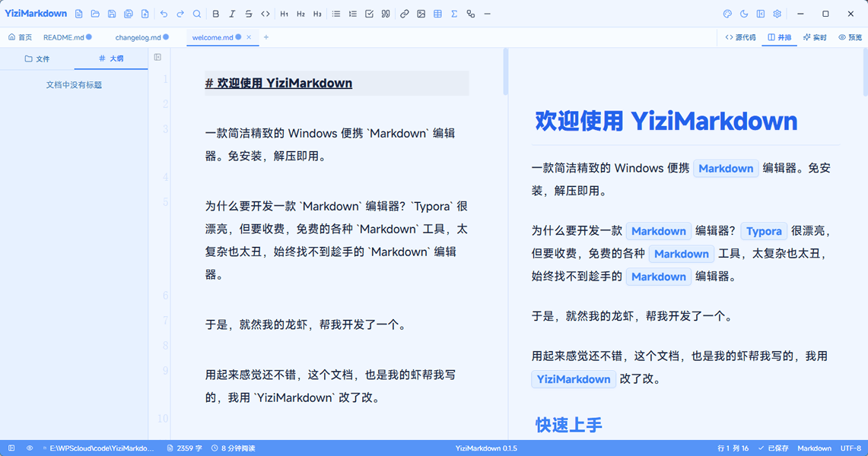This screenshot has height=456, width=868.
Task: Open the theme palette
Action: 727,14
